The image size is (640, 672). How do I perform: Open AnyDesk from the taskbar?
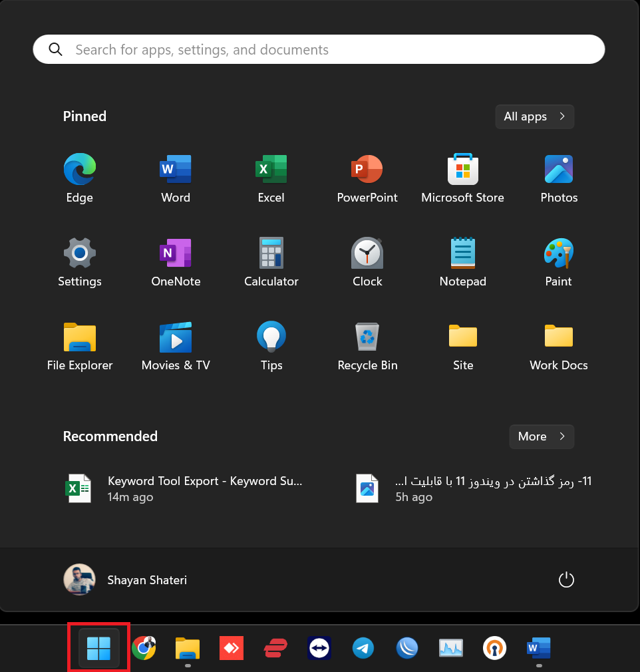pos(232,648)
